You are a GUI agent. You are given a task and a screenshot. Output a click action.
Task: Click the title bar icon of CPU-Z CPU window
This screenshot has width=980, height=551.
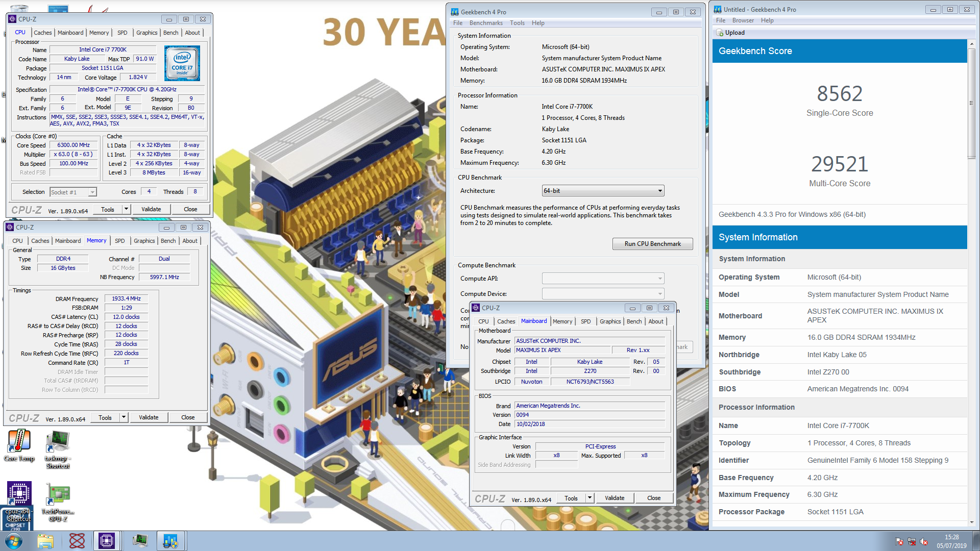12,19
